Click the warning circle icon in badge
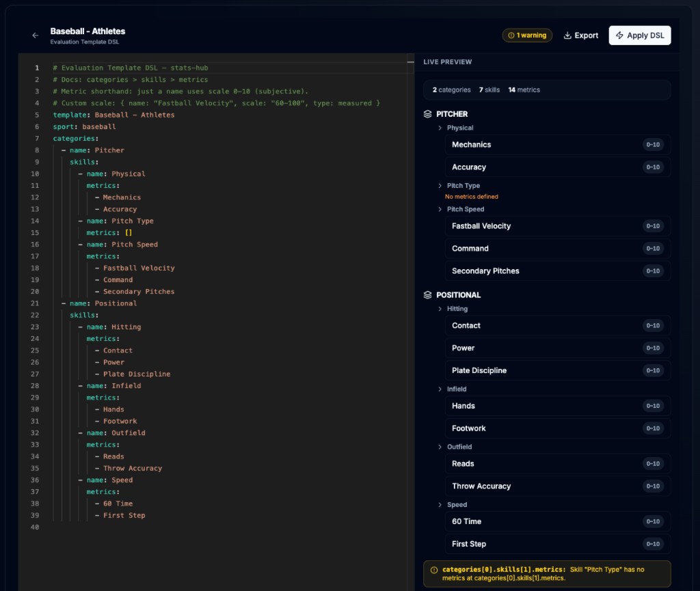 [x=511, y=36]
